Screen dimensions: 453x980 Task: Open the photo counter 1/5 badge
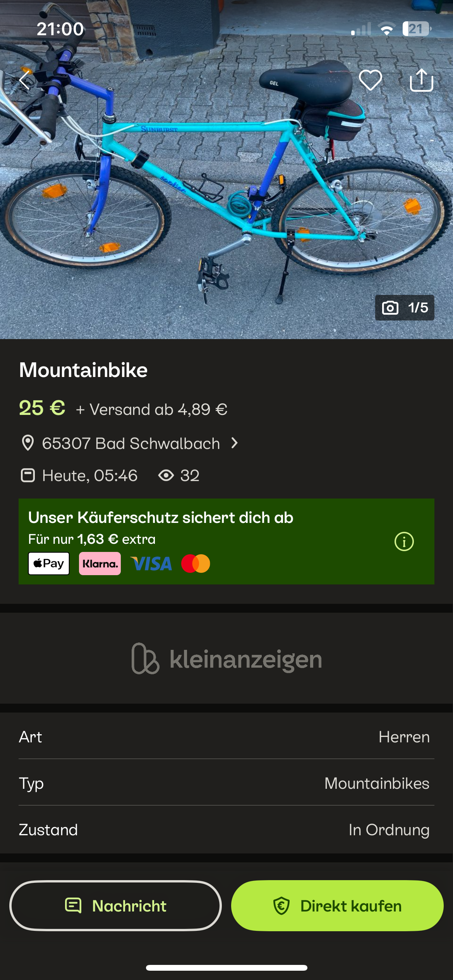pos(405,308)
